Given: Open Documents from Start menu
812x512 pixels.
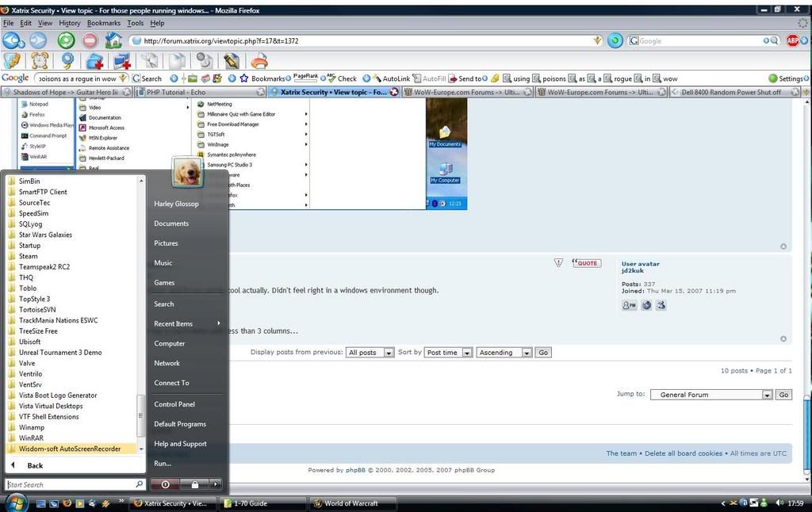Looking at the screenshot, I should [x=171, y=224].
